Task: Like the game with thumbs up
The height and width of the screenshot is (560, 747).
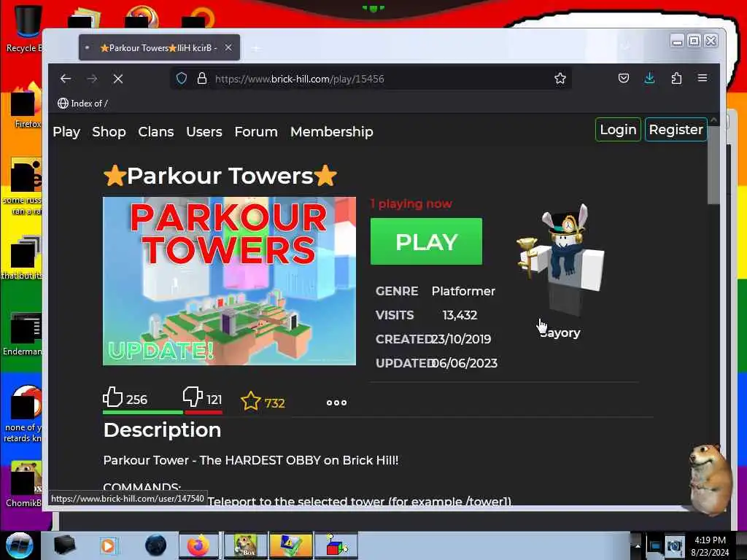Action: point(113,397)
